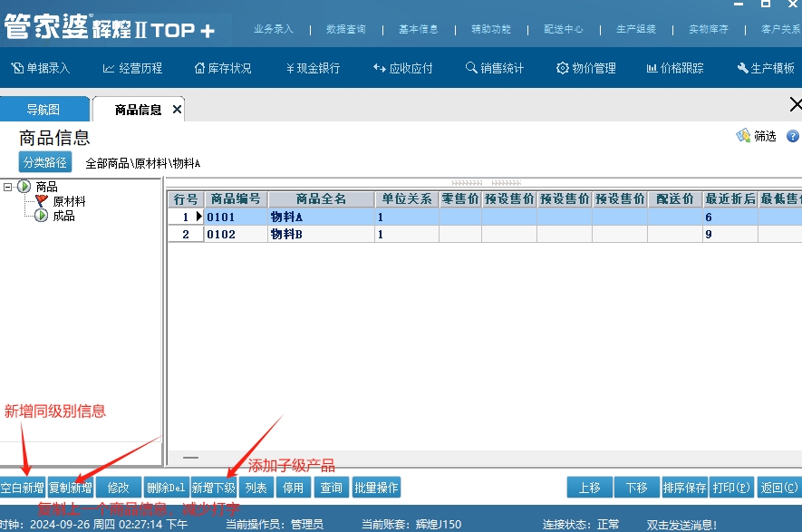
Task: Open the blue help question mark
Action: (792, 136)
